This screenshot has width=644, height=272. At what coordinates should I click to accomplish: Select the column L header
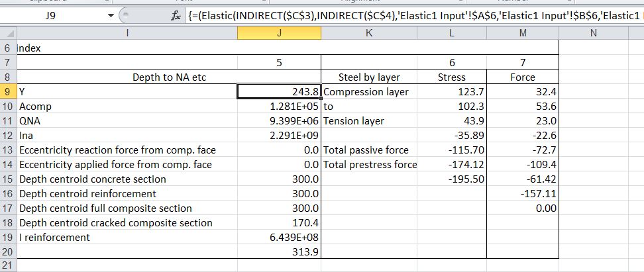click(452, 33)
